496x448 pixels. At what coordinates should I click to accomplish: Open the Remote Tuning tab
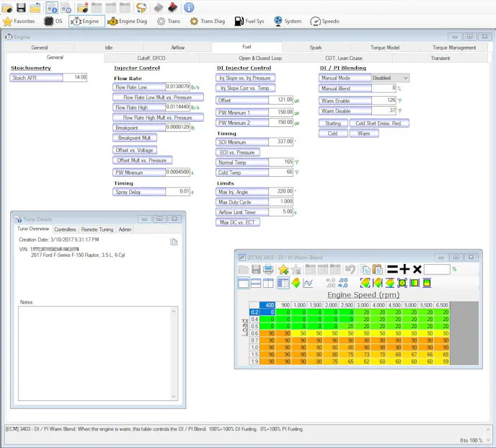[97, 229]
